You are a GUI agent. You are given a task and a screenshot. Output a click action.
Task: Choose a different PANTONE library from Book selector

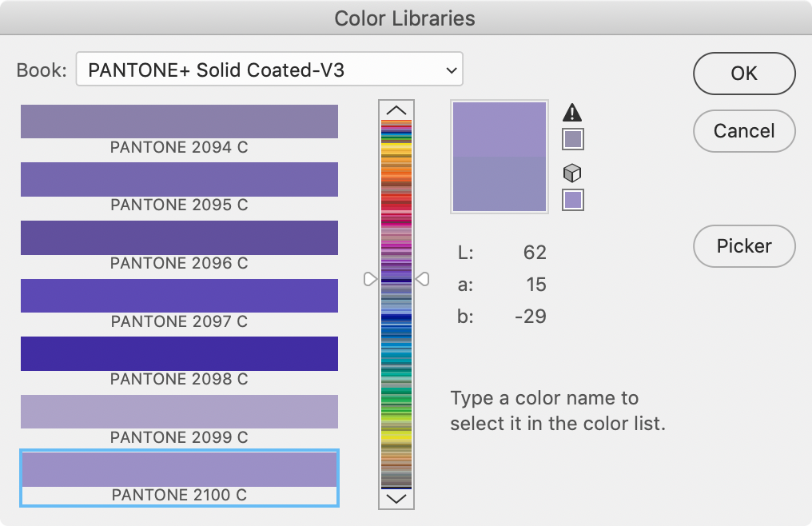click(269, 70)
